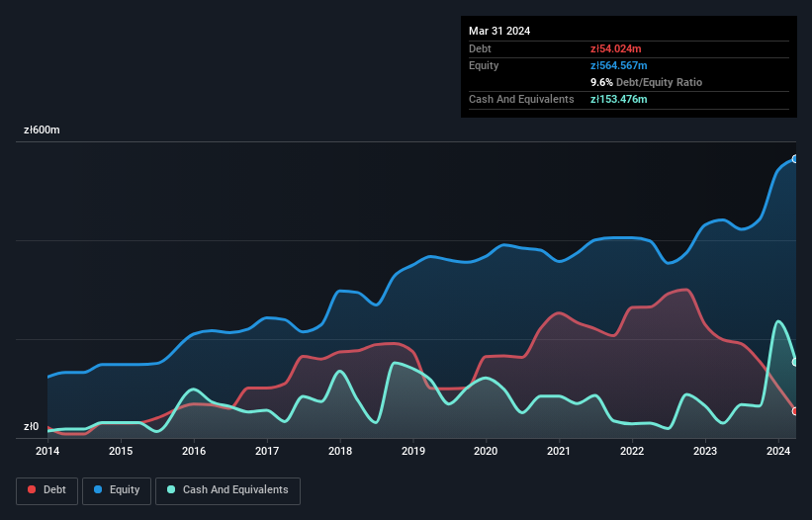Click the Equity row label in tooltip
The width and height of the screenshot is (812, 520).
(x=484, y=65)
